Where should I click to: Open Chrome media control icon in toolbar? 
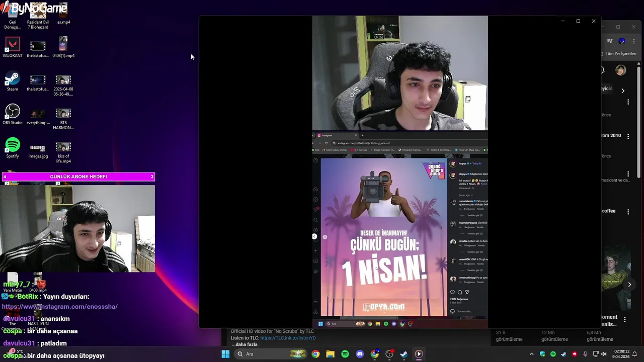[610, 41]
